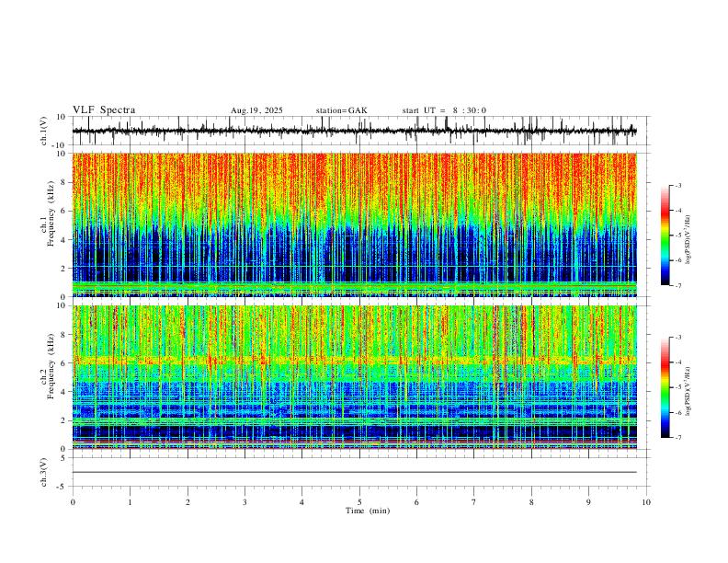The image size is (728, 563).
Task: Click time axis tick label "8"
Action: pyautogui.click(x=531, y=502)
